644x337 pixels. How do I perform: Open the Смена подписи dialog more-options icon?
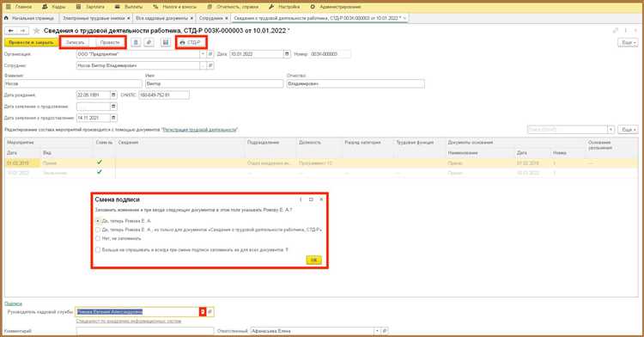tap(301, 199)
